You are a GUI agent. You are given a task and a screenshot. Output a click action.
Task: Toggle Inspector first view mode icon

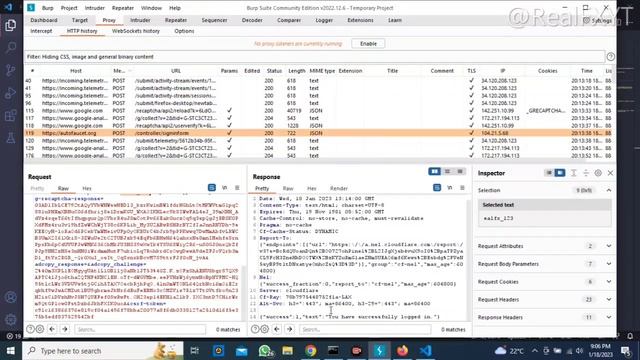[x=549, y=173]
